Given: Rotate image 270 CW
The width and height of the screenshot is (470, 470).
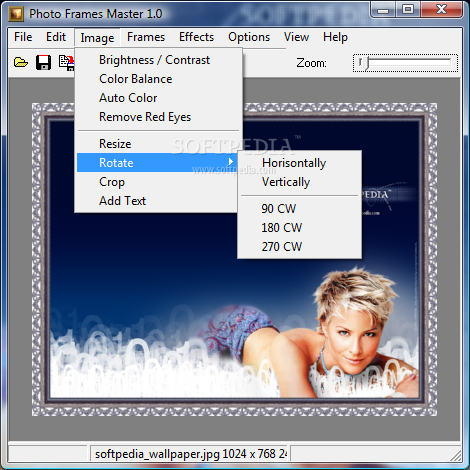Looking at the screenshot, I should 299,247.
